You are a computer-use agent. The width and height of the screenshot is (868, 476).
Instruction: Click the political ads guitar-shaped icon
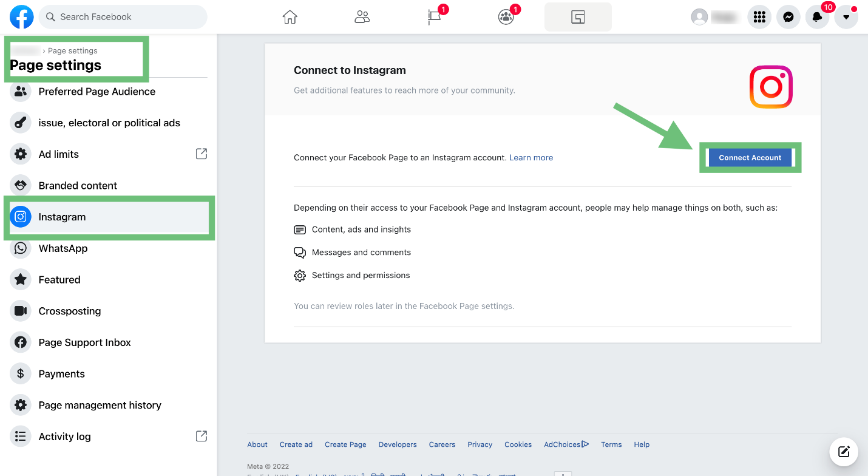click(21, 123)
